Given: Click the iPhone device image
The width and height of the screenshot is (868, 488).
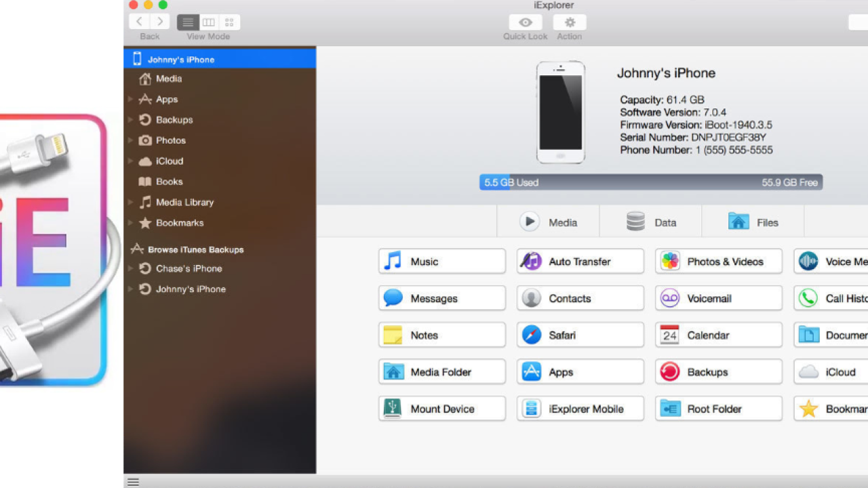Looking at the screenshot, I should point(560,112).
